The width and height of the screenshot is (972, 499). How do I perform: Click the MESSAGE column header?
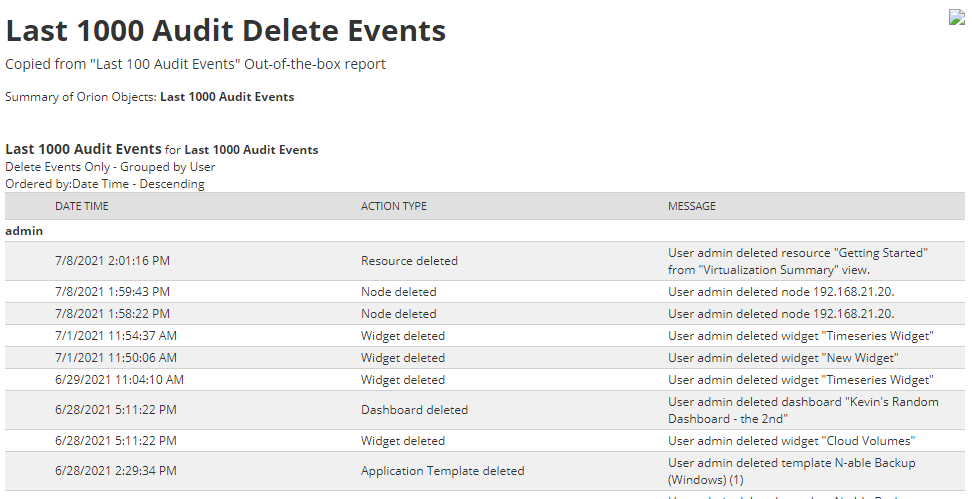[692, 206]
